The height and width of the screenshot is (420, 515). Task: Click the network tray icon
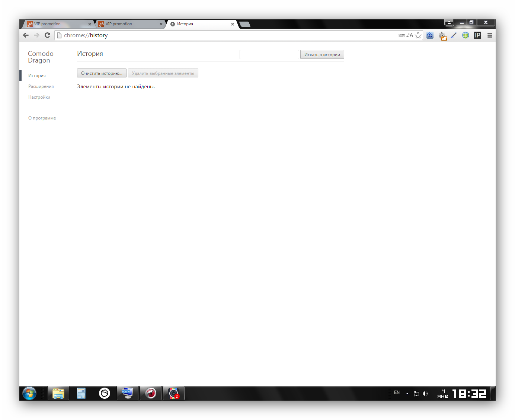[416, 394]
